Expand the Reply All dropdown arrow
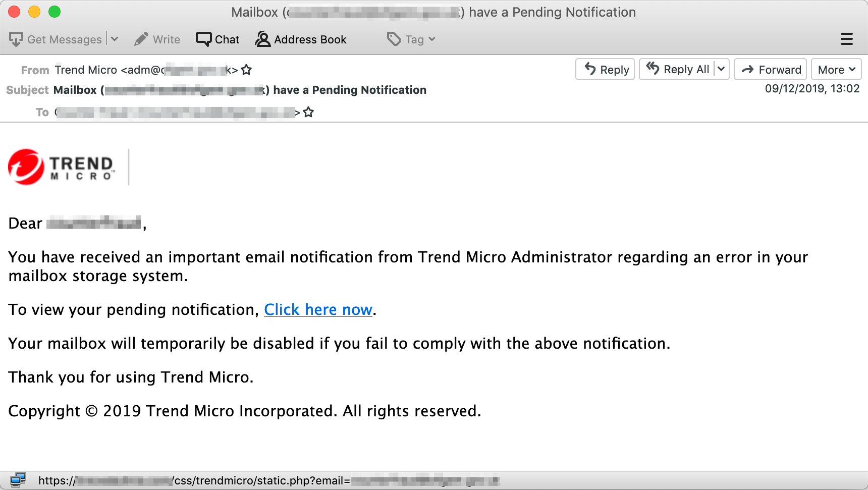The image size is (868, 490). (721, 69)
